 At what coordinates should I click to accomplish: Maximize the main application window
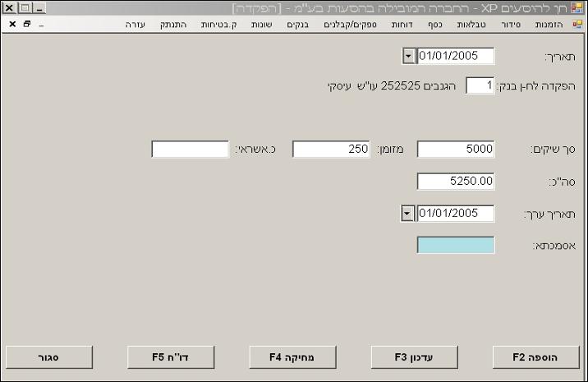tap(25, 8)
